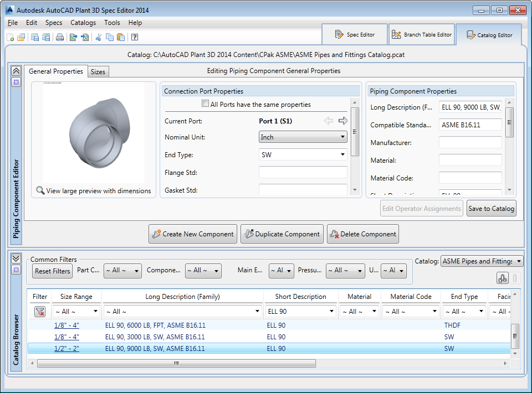This screenshot has width=532, height=393.
Task: Click the Export to Excel toolbar icon
Action: [x=74, y=37]
